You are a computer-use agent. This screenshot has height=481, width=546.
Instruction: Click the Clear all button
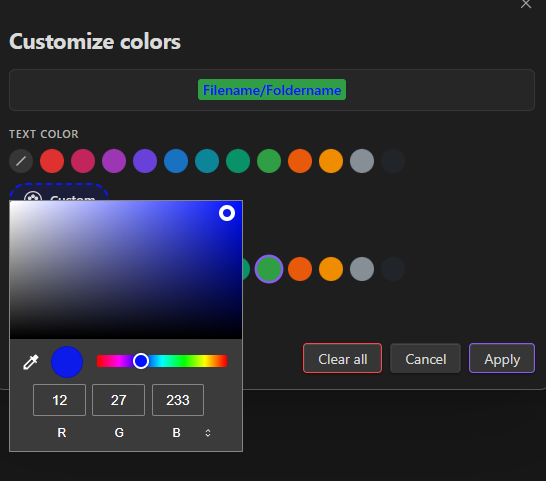coord(343,358)
